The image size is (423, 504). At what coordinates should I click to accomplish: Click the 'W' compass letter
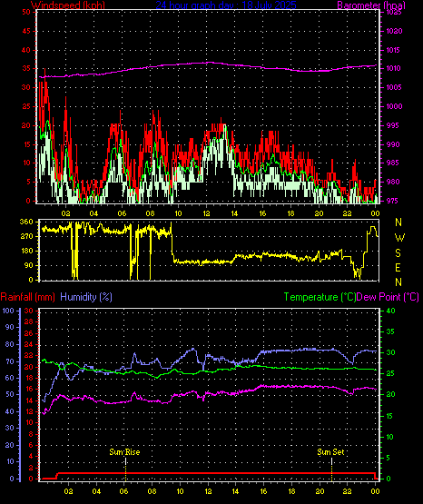tap(399, 238)
